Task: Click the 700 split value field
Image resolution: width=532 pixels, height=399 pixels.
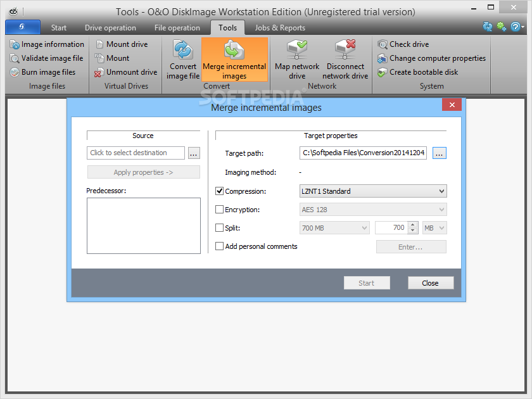Action: click(391, 227)
